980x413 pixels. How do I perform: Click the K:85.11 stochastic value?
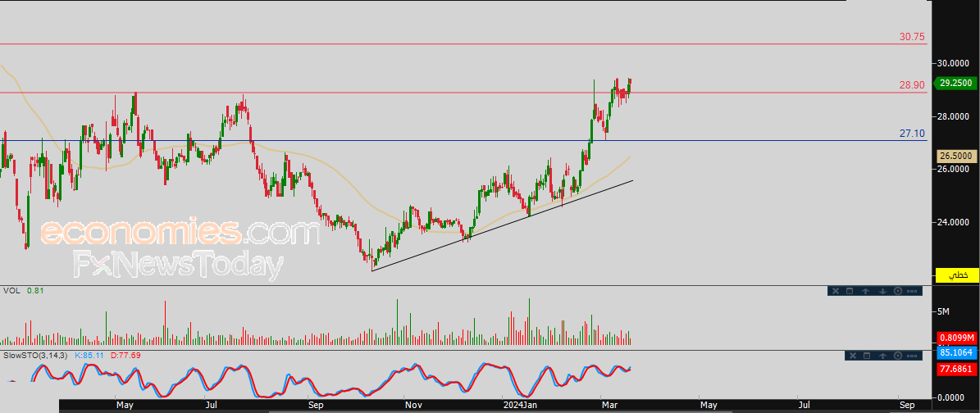[91, 356]
